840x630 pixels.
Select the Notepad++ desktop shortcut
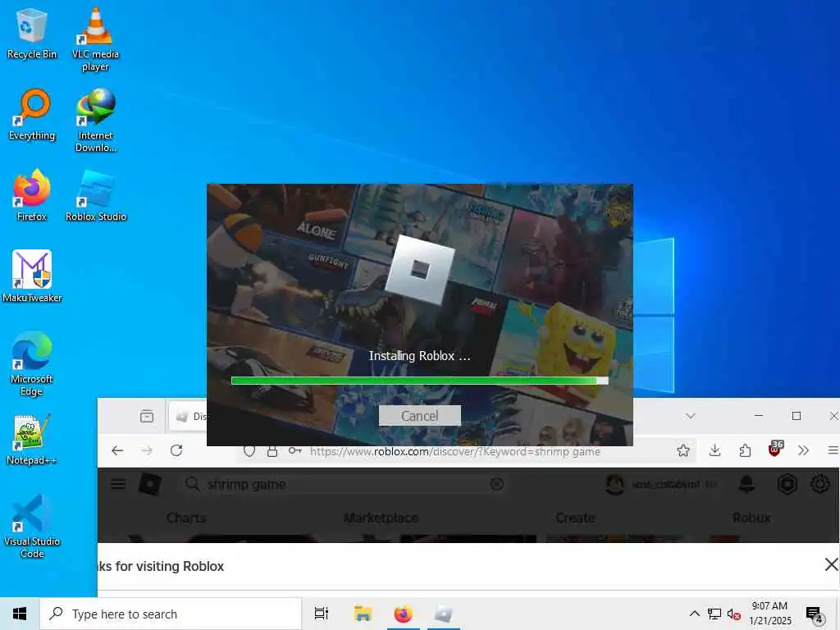coord(32,440)
